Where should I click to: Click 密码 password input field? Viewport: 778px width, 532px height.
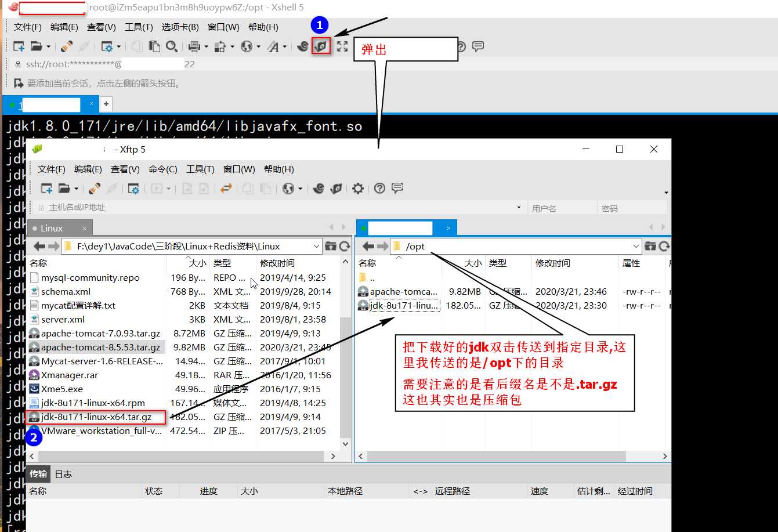point(632,208)
